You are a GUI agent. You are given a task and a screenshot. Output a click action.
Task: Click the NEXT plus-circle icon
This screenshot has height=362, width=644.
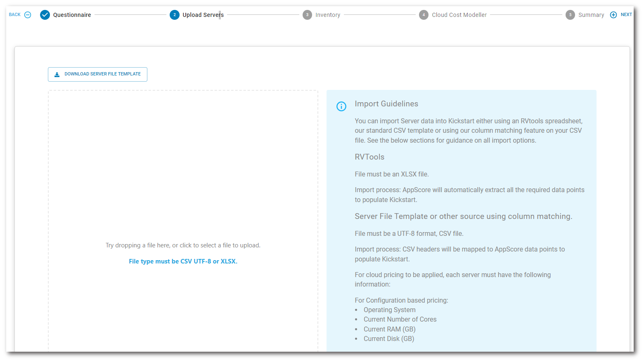pyautogui.click(x=613, y=15)
